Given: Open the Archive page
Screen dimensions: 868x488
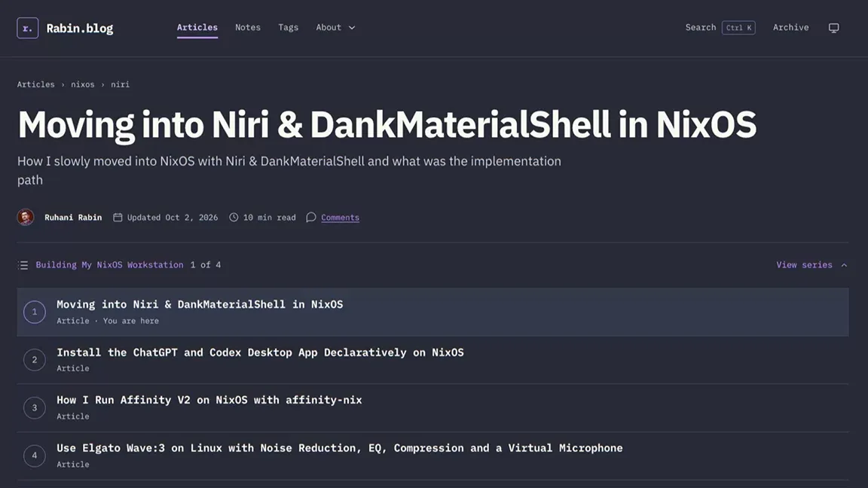Looking at the screenshot, I should 790,28.
